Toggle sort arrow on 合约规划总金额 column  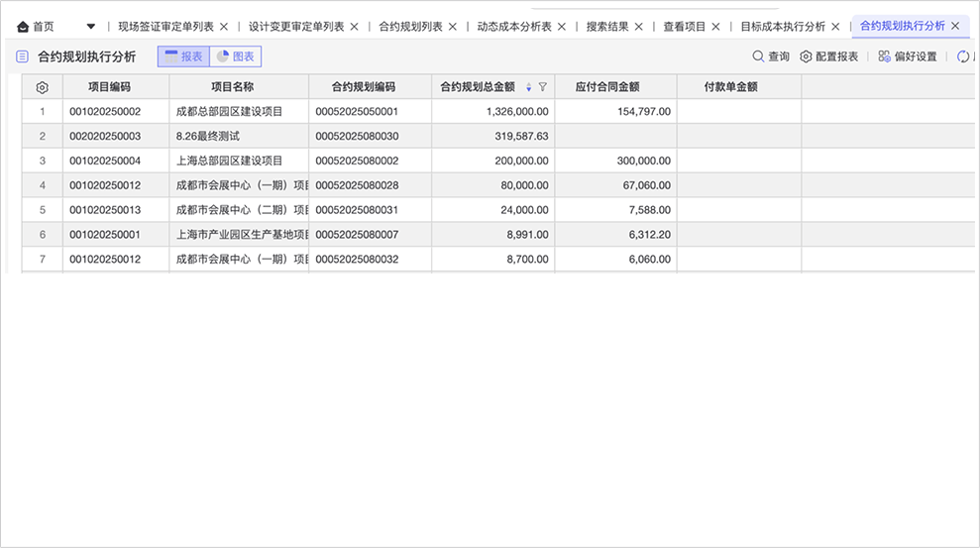coord(529,87)
